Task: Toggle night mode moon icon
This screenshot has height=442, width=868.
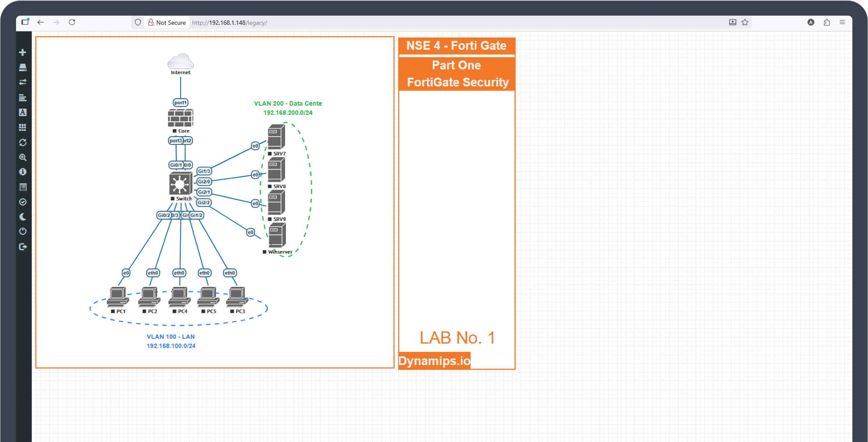Action: pyautogui.click(x=23, y=217)
